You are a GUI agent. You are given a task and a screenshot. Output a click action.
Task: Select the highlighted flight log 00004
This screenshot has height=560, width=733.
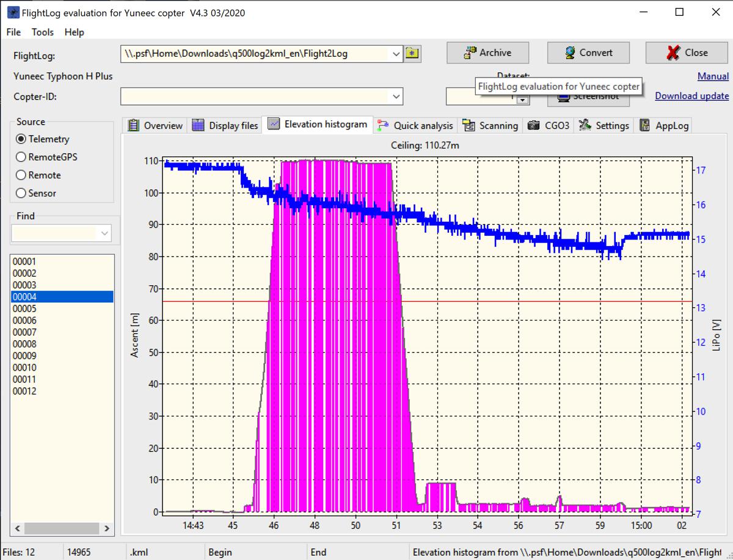[x=62, y=297]
